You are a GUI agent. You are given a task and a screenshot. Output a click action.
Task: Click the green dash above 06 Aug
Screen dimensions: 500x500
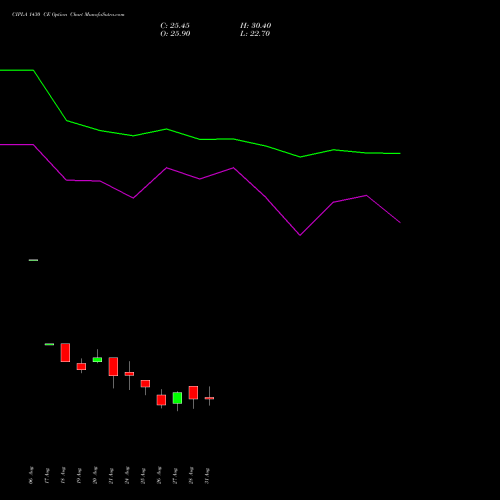33,260
